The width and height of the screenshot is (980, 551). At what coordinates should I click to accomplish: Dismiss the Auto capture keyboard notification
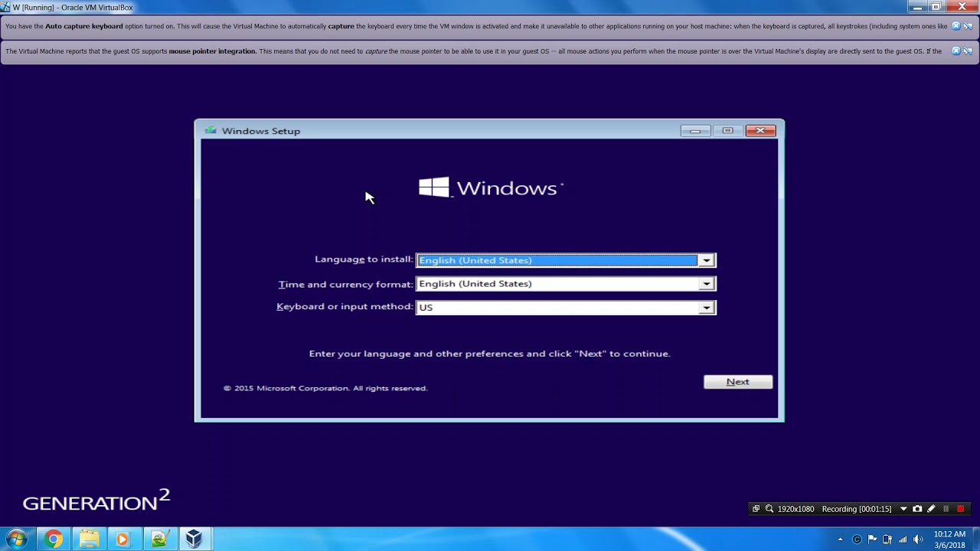point(955,26)
